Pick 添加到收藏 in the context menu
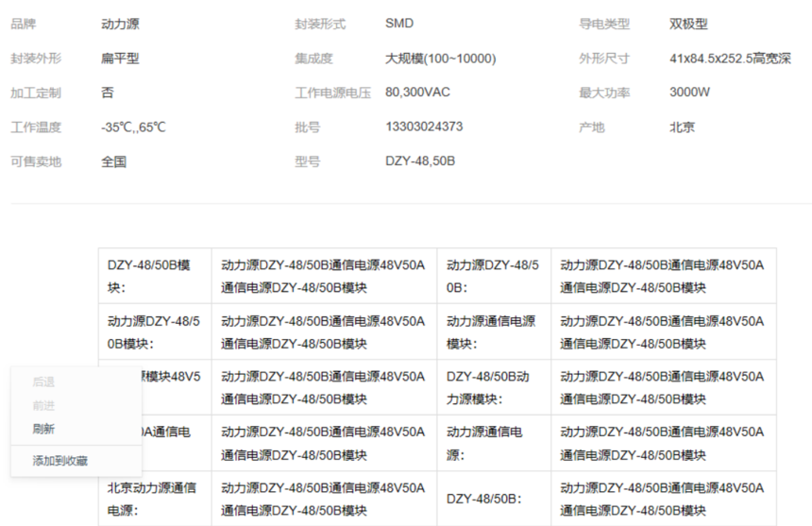Screen dimensions: 812x526 click(60, 460)
